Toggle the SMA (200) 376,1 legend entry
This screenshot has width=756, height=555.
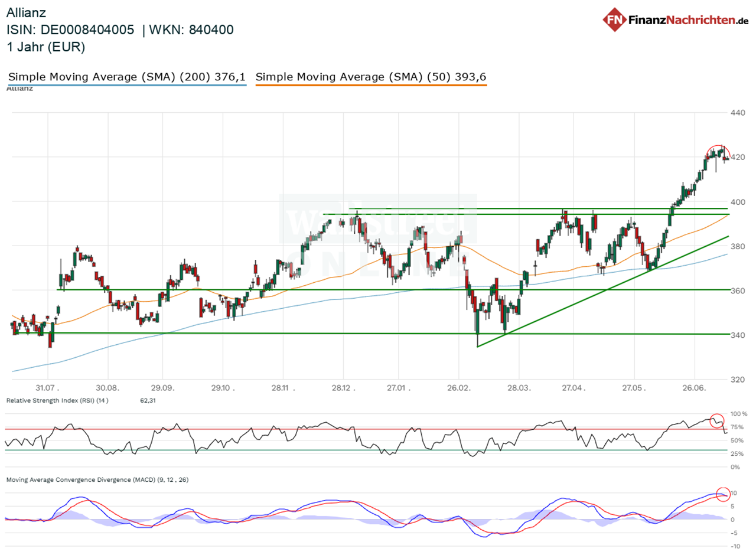[x=127, y=77]
